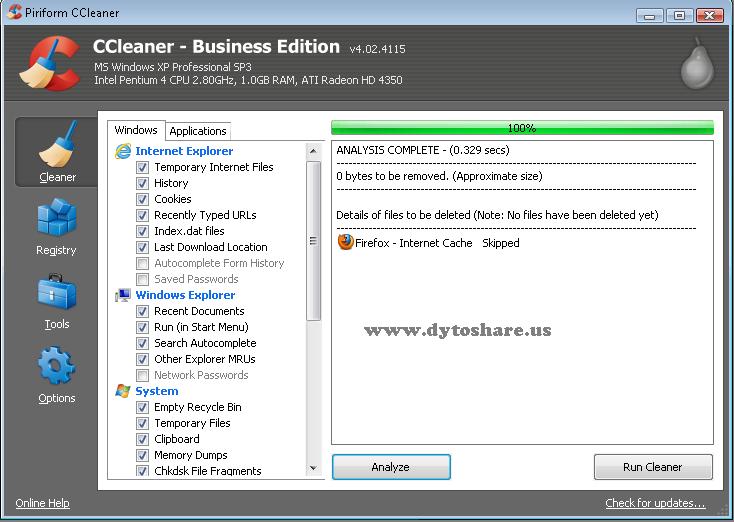Toggle Recent Documents checkbox
Image resolution: width=734 pixels, height=522 pixels.
[142, 311]
